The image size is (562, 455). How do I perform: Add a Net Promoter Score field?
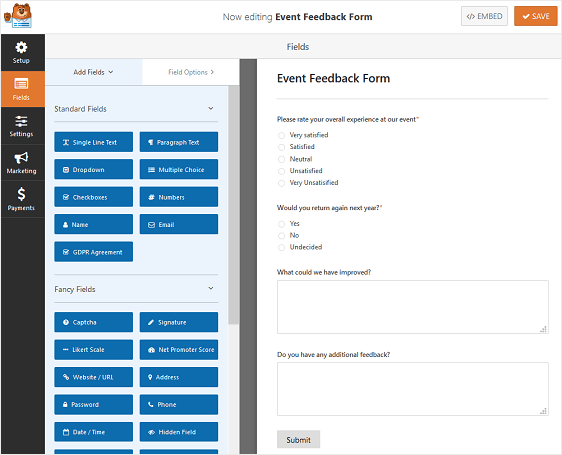coord(179,350)
